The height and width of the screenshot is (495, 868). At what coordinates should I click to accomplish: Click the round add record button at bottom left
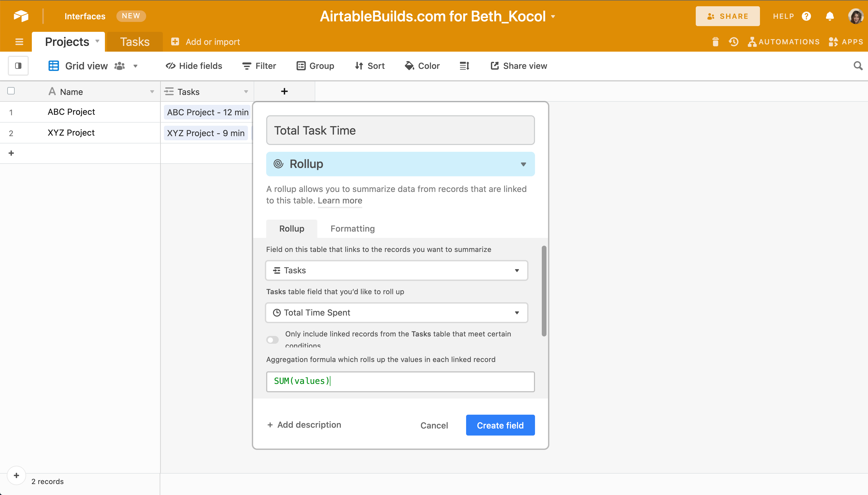click(16, 475)
